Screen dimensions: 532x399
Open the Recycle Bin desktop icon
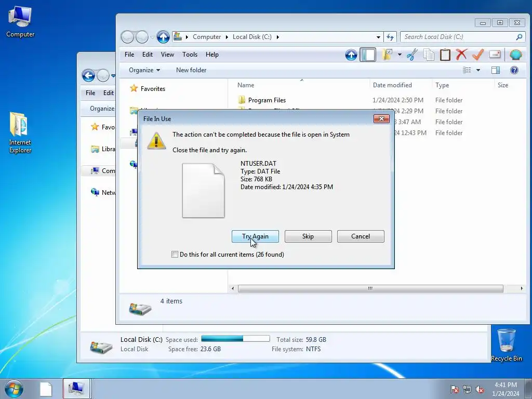(x=507, y=345)
